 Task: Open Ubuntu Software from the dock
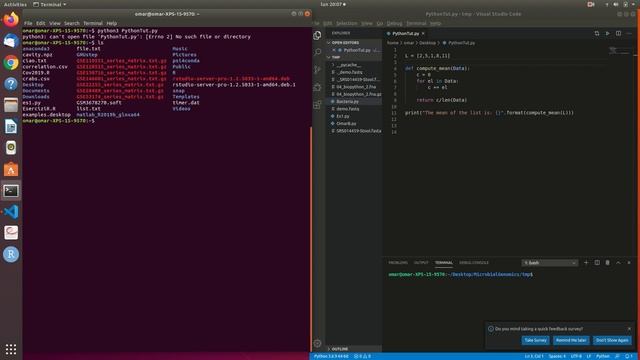click(x=11, y=169)
